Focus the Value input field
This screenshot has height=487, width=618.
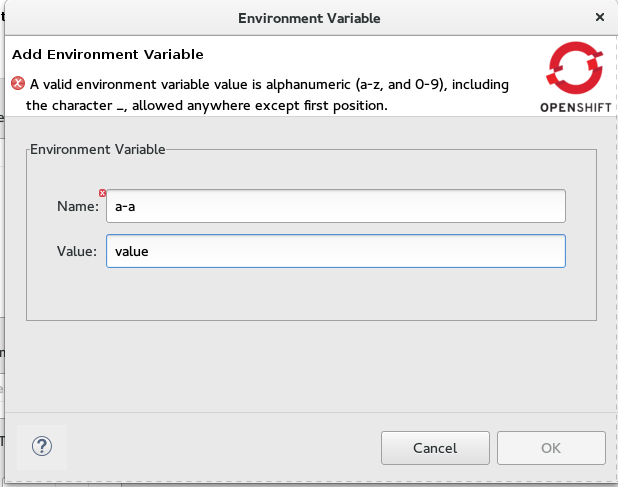pos(336,251)
